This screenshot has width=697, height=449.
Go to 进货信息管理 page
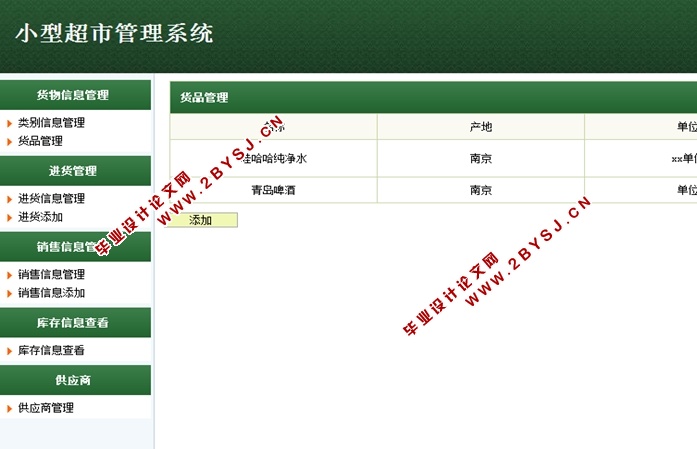tap(51, 199)
